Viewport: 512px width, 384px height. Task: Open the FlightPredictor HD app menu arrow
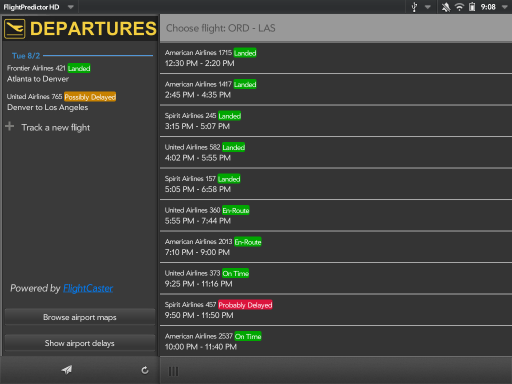70,7
